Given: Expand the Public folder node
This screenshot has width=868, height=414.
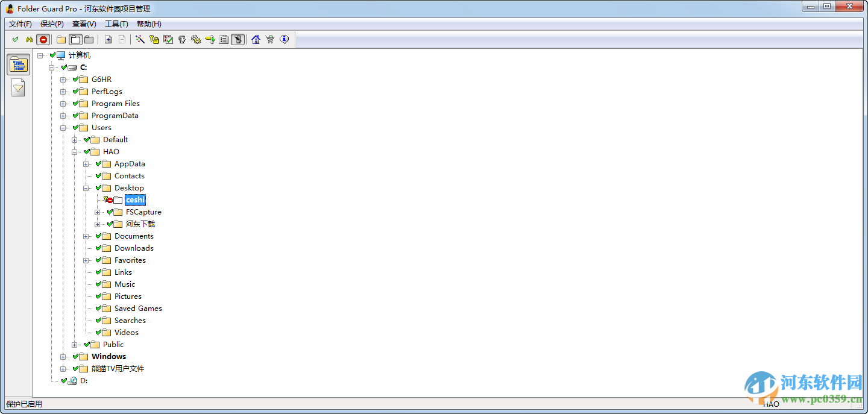Looking at the screenshot, I should tap(75, 345).
